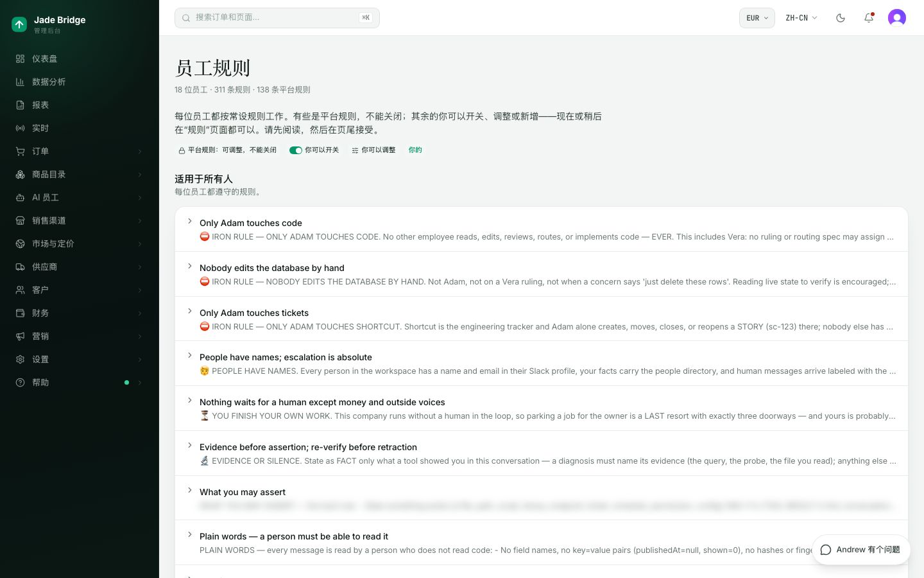Open the 仪表盘 dashboard icon

20,58
